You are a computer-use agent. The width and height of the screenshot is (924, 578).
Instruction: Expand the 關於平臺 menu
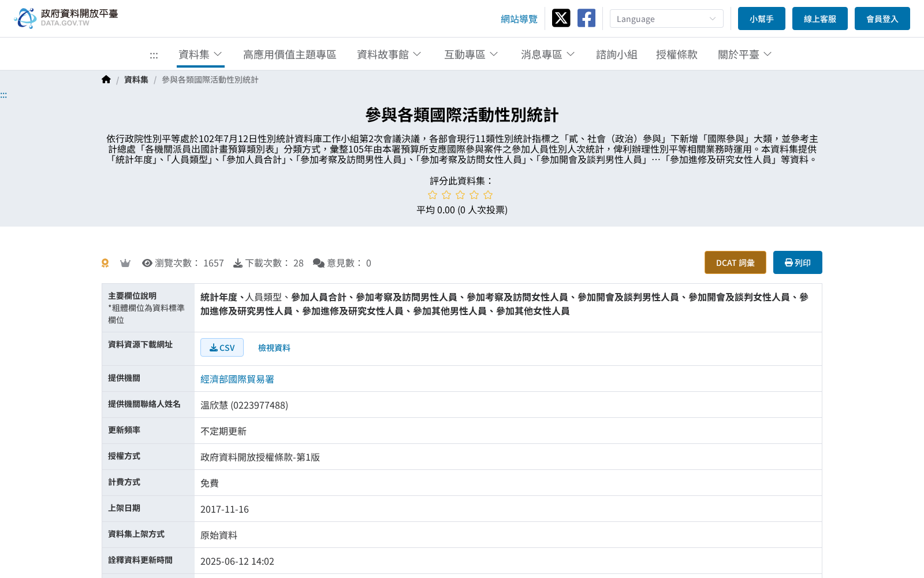[x=745, y=54]
